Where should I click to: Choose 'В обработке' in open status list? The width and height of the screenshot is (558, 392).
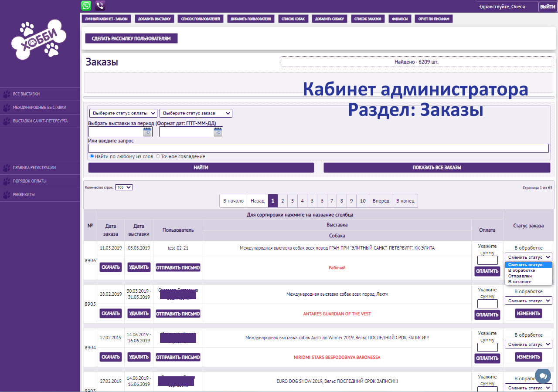[x=528, y=270]
